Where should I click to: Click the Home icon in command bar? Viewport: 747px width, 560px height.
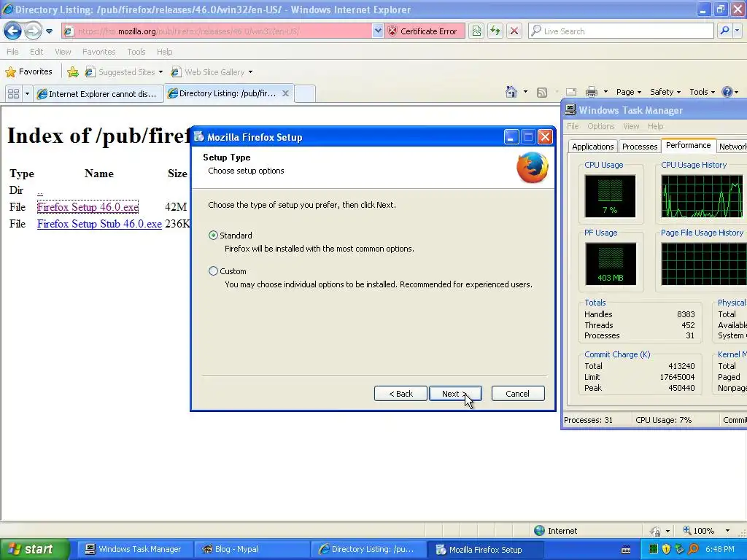(511, 92)
